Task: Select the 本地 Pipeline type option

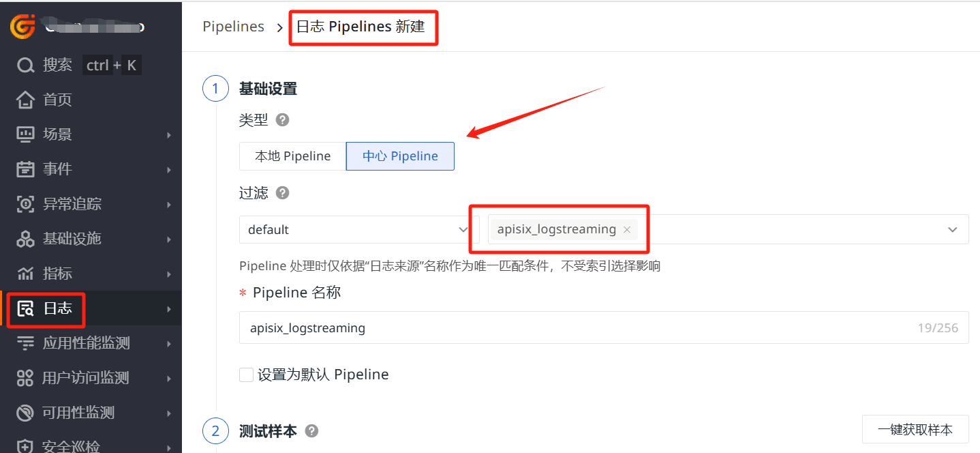Action: tap(292, 156)
